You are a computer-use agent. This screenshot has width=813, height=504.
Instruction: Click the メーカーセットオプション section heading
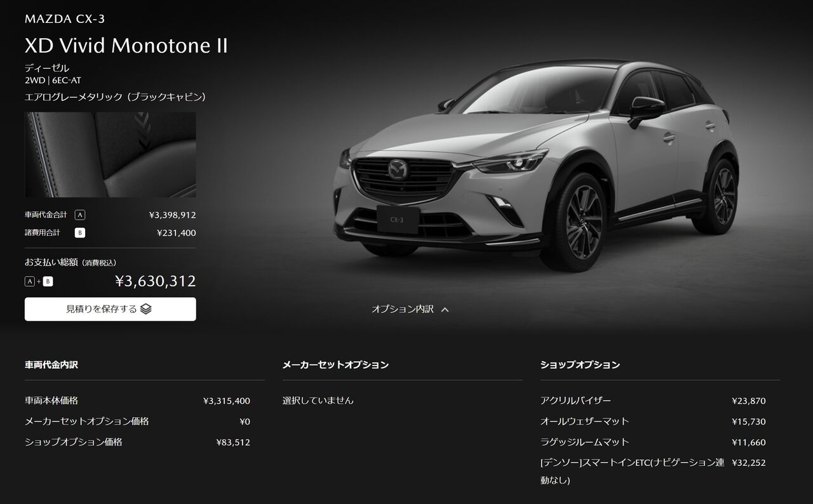[x=335, y=365]
